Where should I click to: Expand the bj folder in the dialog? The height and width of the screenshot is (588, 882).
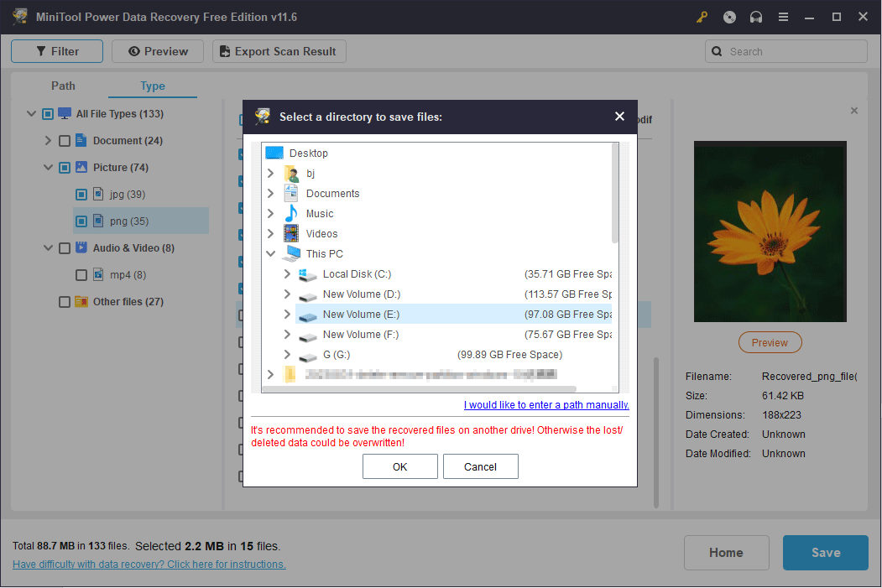(x=270, y=173)
